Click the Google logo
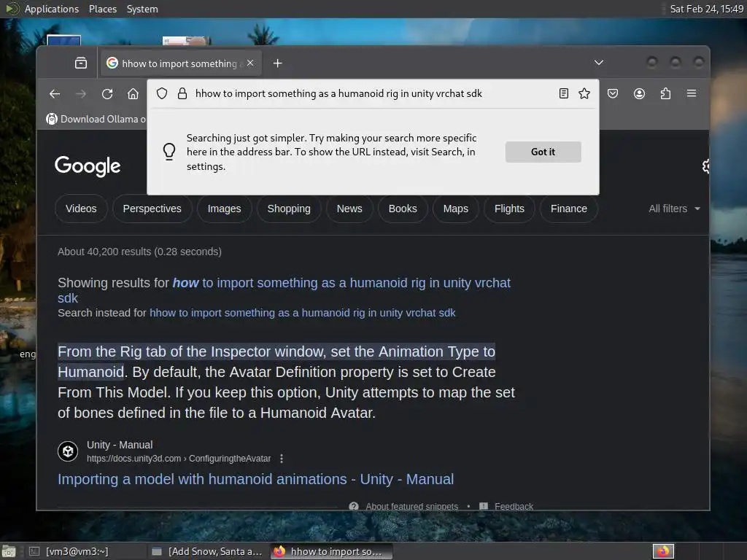This screenshot has width=747, height=560. (88, 166)
